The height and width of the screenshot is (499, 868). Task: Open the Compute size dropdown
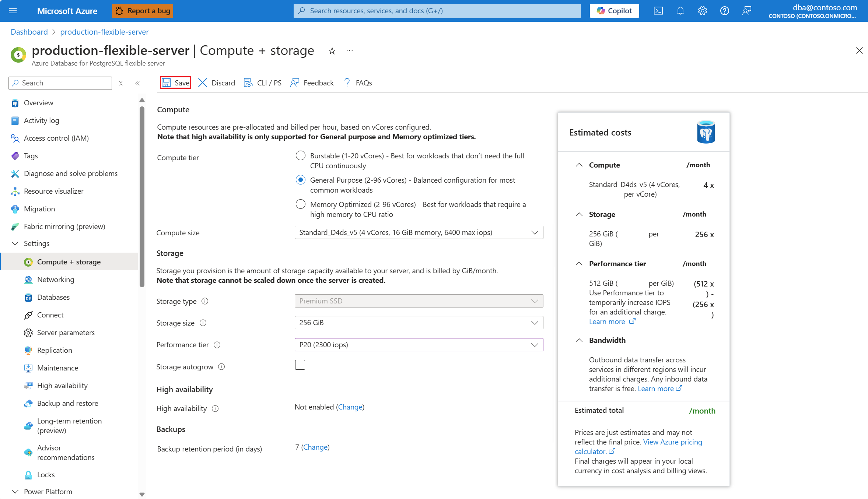[419, 232]
